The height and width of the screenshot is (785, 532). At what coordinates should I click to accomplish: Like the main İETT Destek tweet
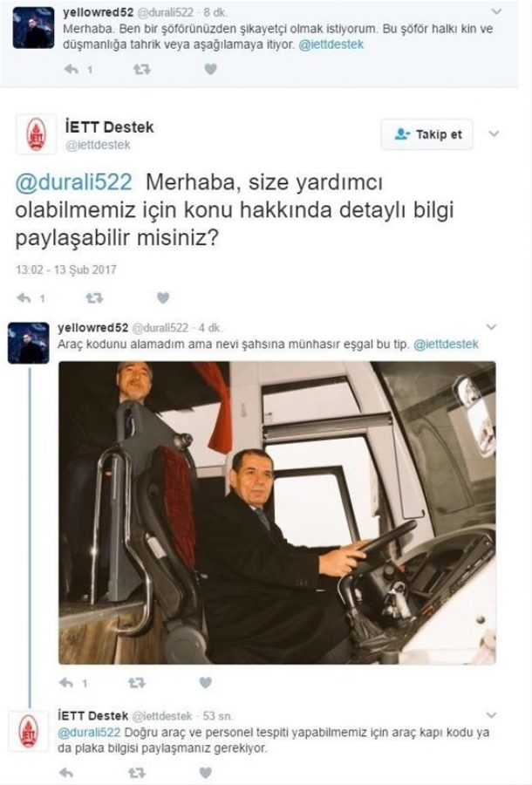click(x=163, y=298)
